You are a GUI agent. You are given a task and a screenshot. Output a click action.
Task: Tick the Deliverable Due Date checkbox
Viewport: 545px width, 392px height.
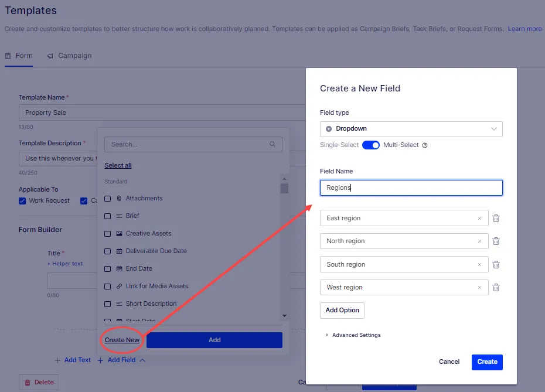[x=108, y=251]
